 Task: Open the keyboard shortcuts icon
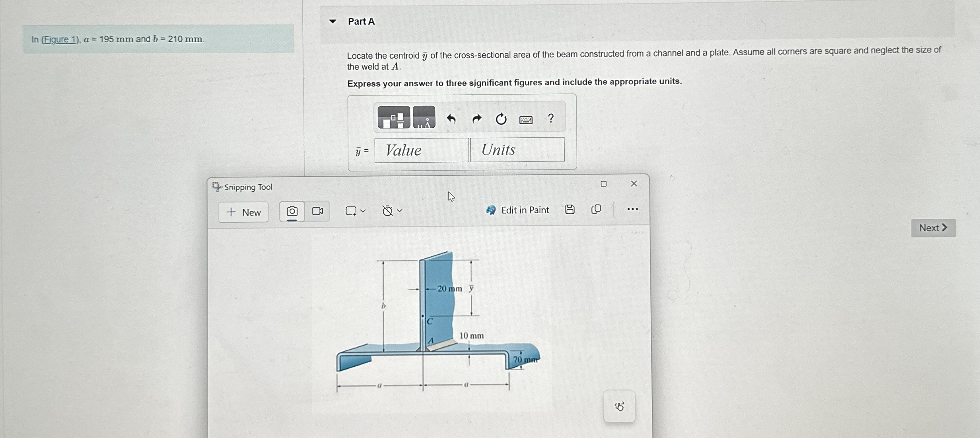click(x=526, y=120)
